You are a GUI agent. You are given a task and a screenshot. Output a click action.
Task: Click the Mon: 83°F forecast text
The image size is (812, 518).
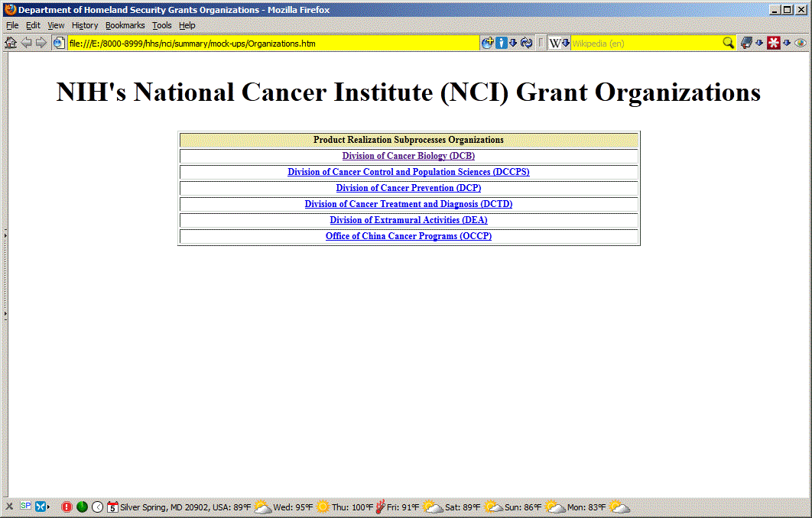[586, 507]
